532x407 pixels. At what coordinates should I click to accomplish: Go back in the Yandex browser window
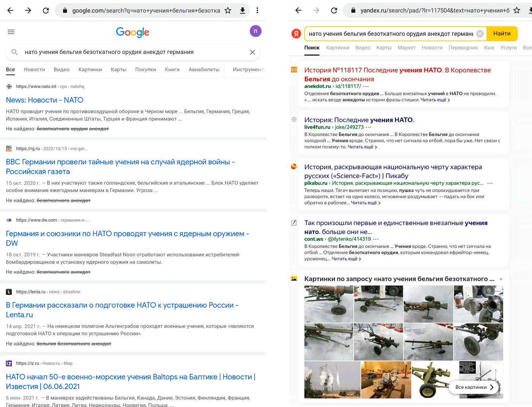pyautogui.click(x=298, y=11)
